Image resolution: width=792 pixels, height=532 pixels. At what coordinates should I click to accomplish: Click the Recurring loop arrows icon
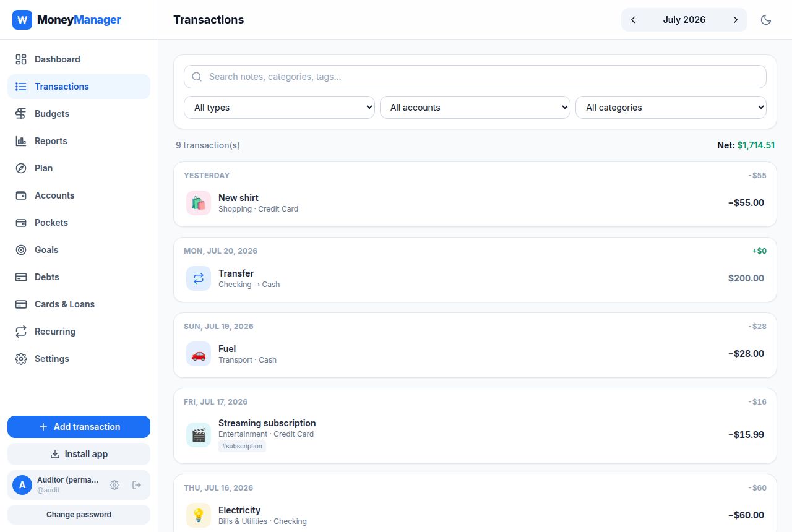[x=21, y=332]
